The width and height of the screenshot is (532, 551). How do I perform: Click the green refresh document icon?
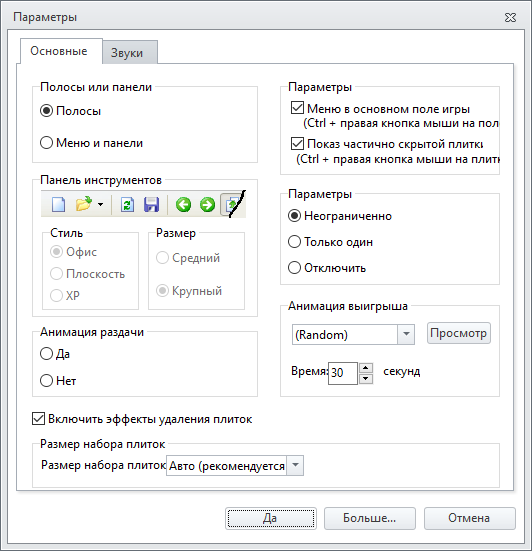127,204
